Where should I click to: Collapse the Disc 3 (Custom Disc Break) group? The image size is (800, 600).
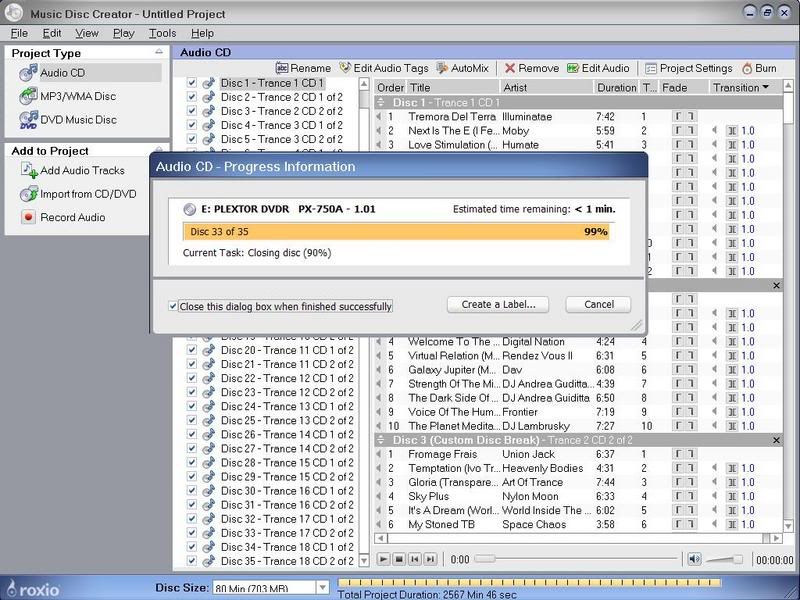pyautogui.click(x=381, y=440)
